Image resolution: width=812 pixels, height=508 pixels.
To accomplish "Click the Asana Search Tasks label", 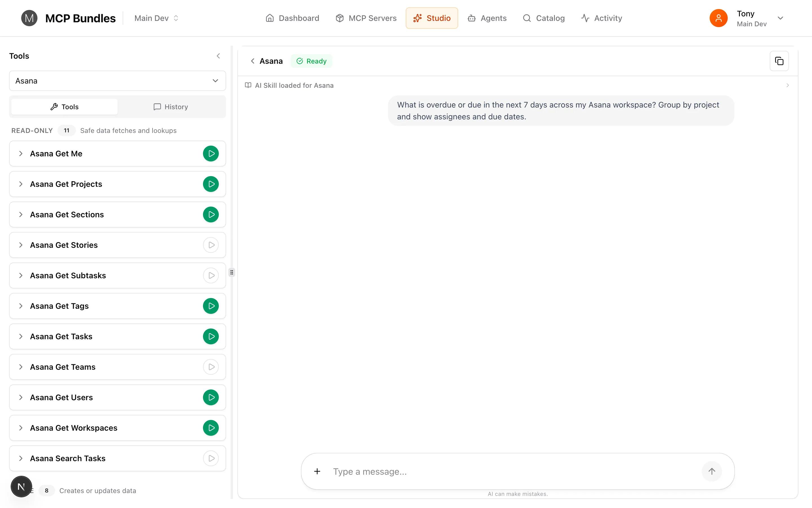I will 68,459.
